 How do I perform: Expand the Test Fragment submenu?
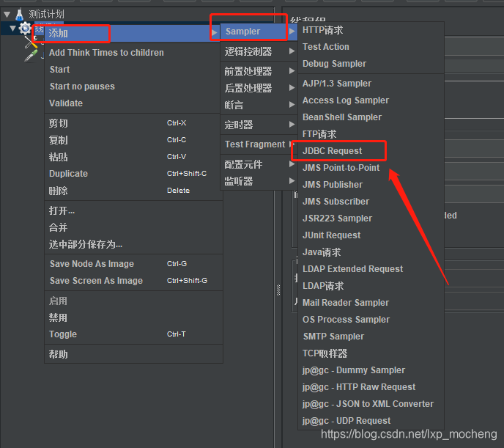coord(259,144)
